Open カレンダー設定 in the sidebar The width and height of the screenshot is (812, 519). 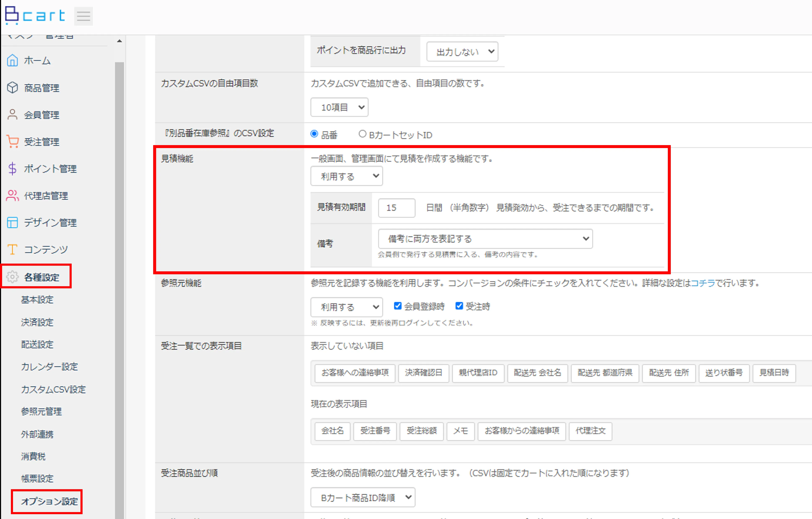click(49, 367)
